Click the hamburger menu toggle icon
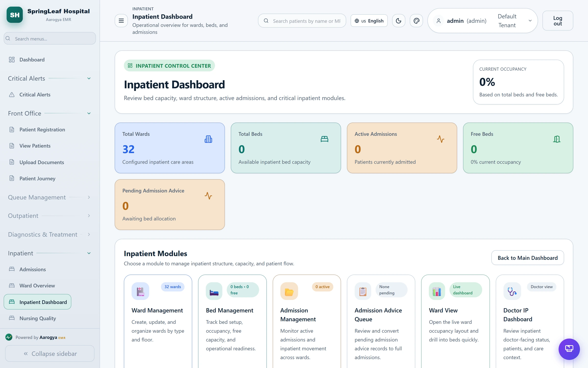The image size is (588, 368). coord(121,21)
